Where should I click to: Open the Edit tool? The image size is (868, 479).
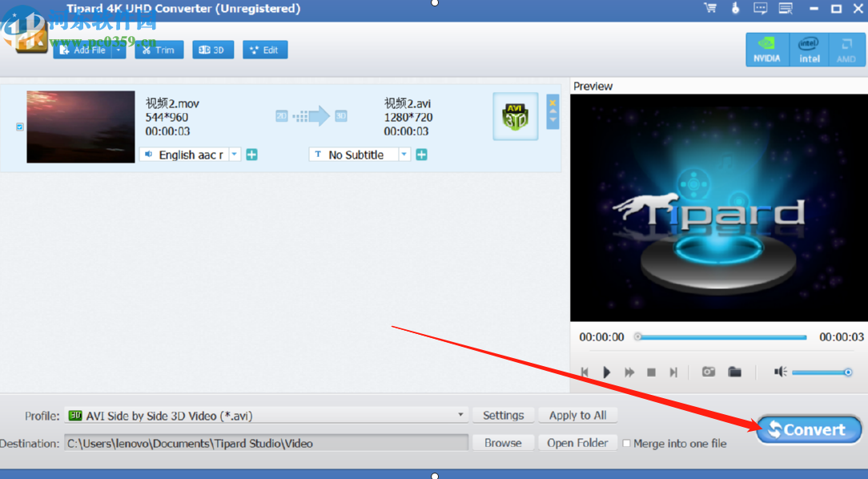point(264,50)
